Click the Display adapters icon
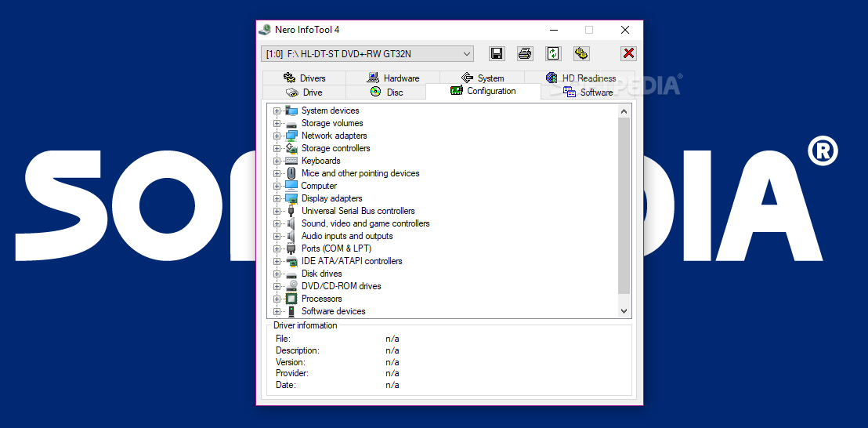868x428 pixels. 291,199
